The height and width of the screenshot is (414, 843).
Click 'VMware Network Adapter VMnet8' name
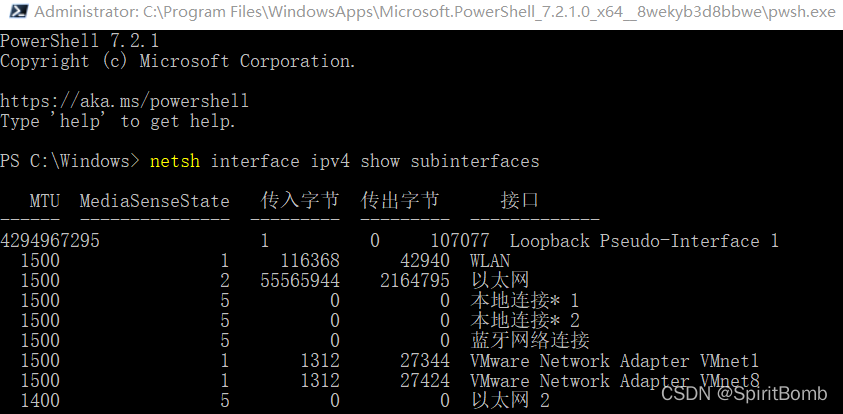[x=615, y=381]
